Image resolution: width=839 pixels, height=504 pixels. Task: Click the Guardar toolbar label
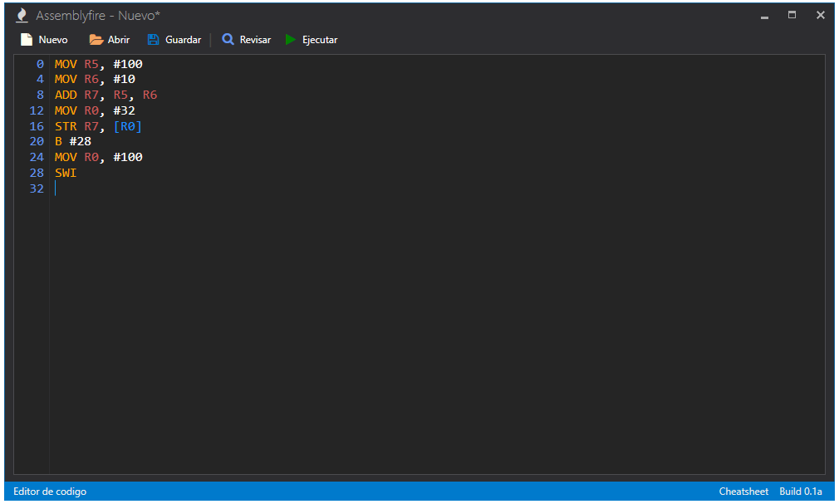[183, 40]
